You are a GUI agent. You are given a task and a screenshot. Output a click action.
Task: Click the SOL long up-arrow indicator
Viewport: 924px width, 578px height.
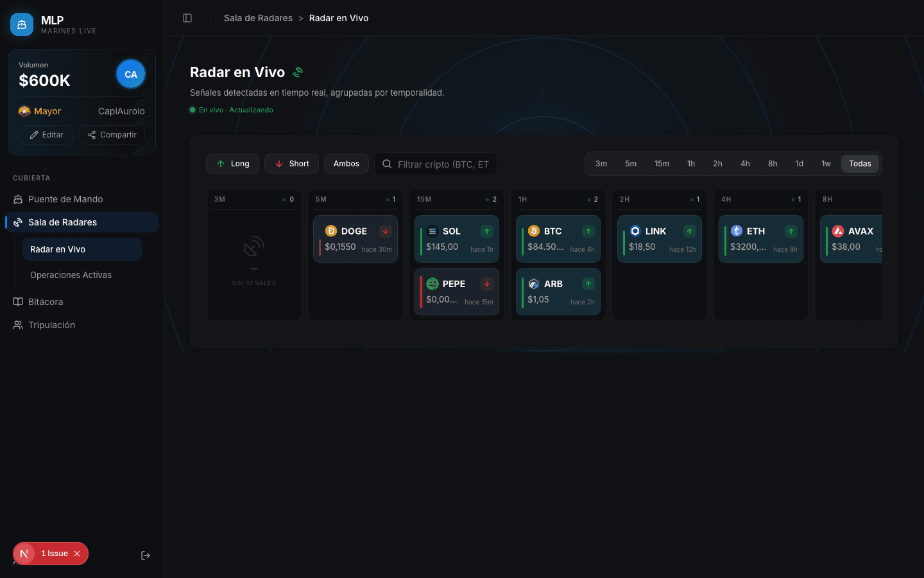487,231
